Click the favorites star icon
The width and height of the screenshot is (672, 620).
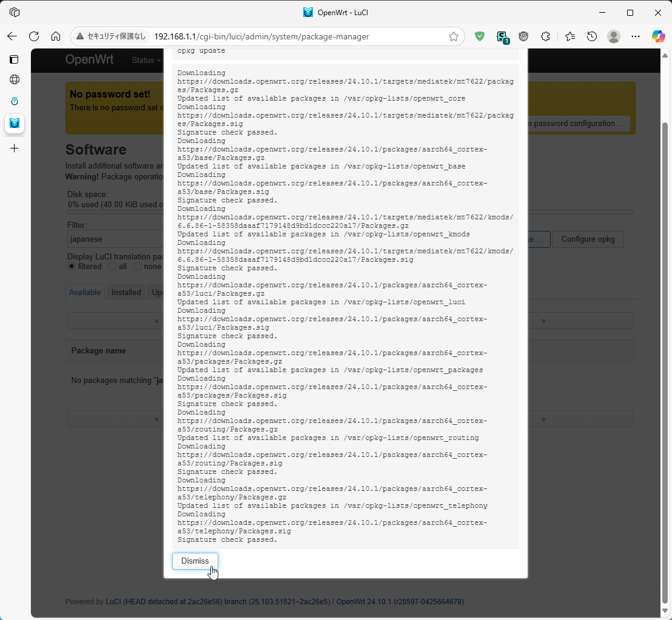pos(570,36)
